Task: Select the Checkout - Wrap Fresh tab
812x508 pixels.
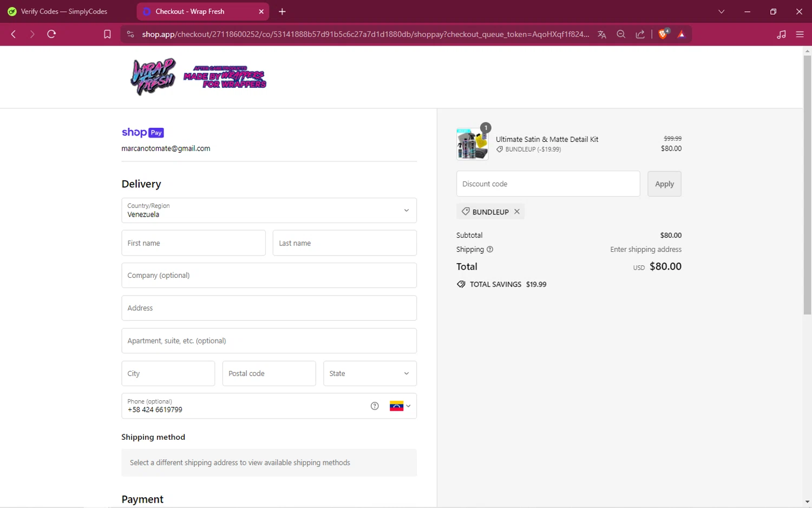Action: [x=202, y=11]
